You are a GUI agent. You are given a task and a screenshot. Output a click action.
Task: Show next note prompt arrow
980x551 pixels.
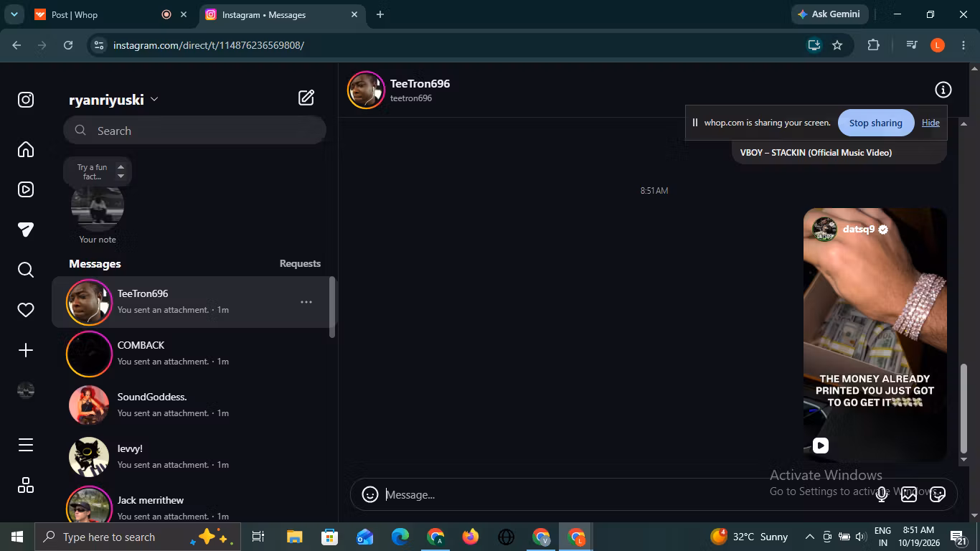pyautogui.click(x=121, y=176)
